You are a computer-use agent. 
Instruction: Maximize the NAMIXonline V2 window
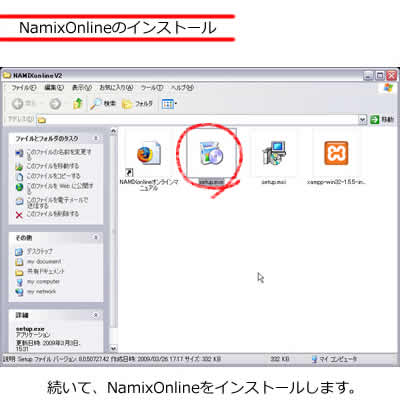(x=380, y=76)
